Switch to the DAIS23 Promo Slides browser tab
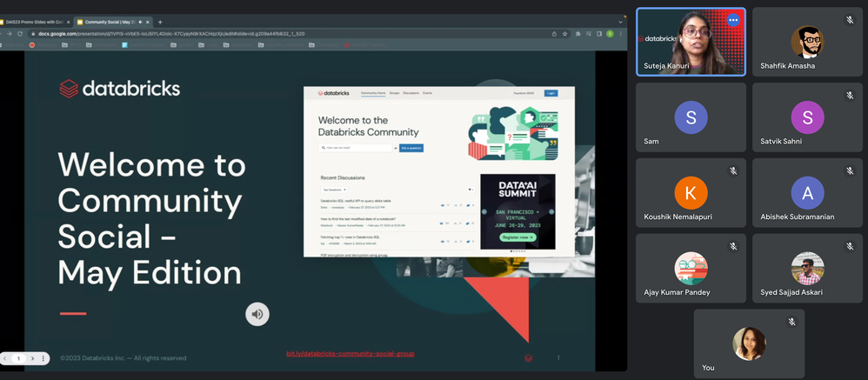Image resolution: width=868 pixels, height=380 pixels. [x=35, y=22]
